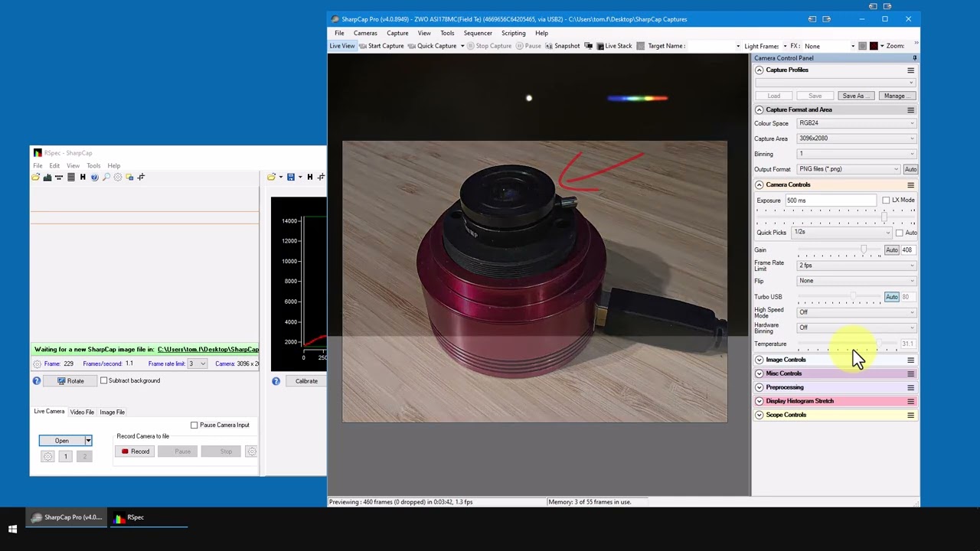Click help icon next to Rotate button
Screen dimensions: 980x551
pos(36,380)
